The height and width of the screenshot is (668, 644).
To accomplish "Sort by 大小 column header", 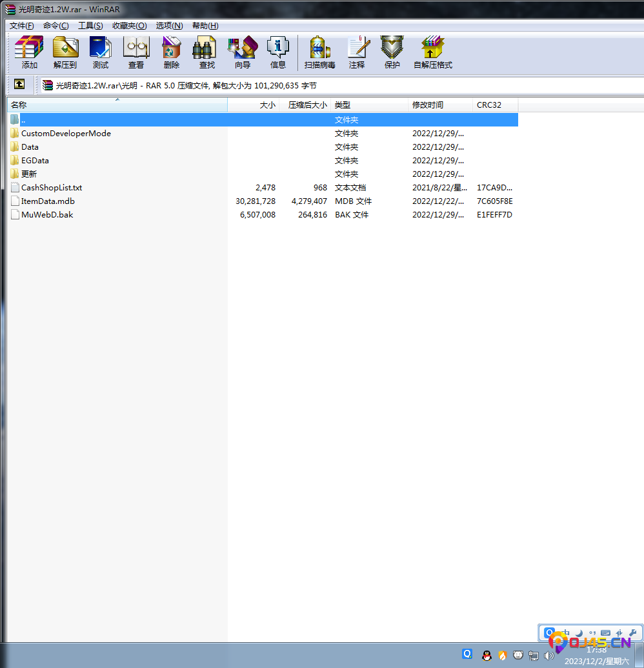I will (254, 105).
